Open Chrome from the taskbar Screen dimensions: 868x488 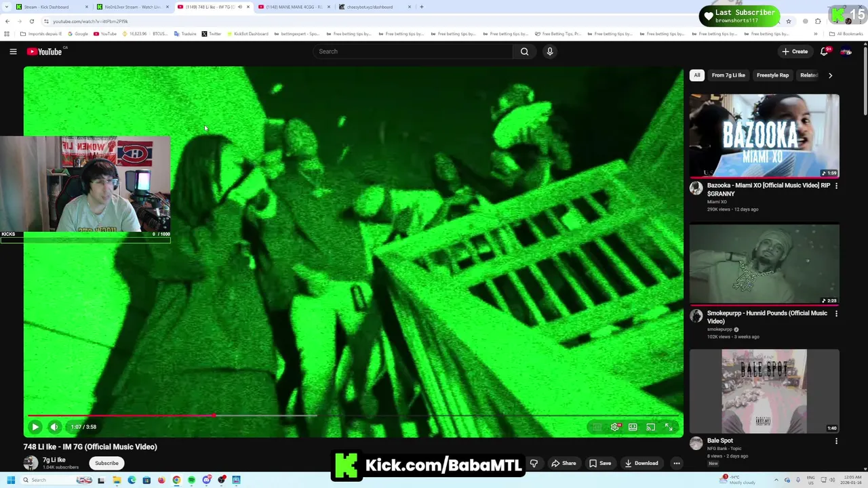click(176, 480)
